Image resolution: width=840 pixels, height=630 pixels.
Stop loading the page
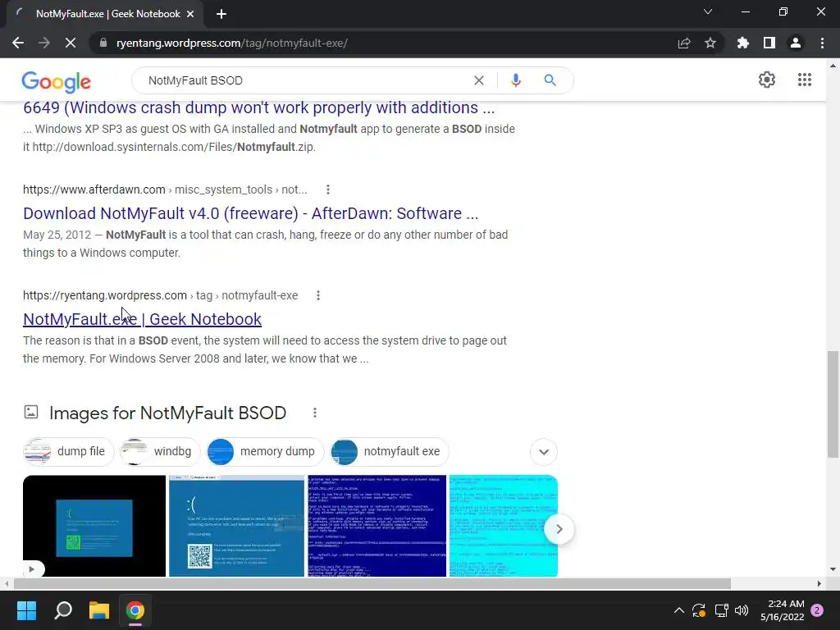[x=71, y=43]
